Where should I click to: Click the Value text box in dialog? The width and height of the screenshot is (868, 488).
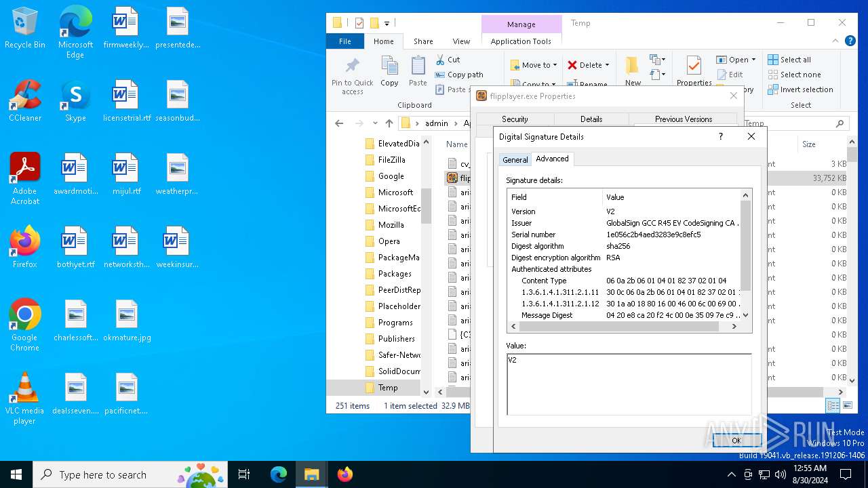[x=629, y=384]
